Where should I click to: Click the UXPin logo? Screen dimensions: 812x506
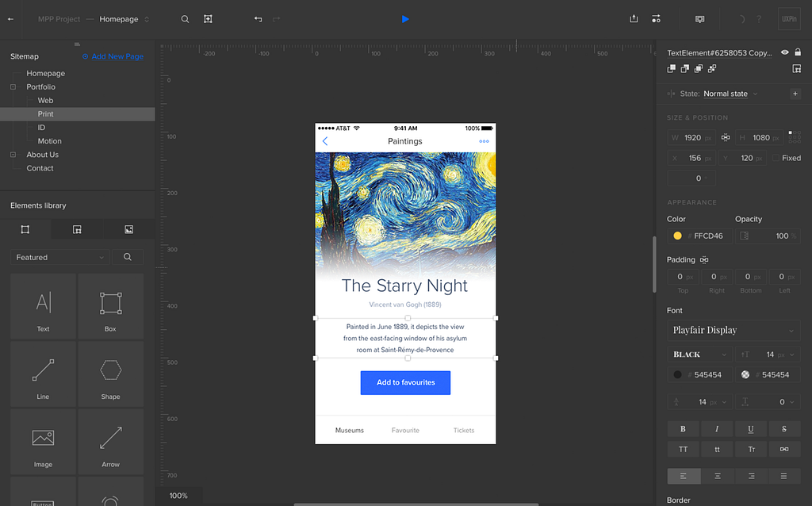click(789, 19)
